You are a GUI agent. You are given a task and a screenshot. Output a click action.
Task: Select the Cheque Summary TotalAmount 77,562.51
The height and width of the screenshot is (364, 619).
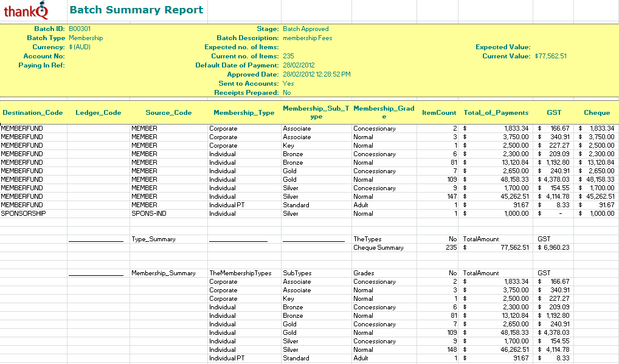[x=514, y=248]
